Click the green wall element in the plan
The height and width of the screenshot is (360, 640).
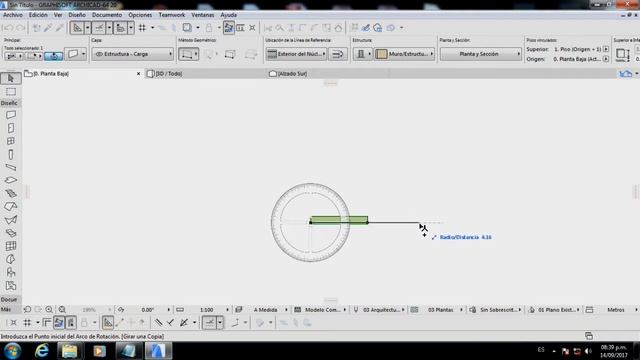click(339, 220)
